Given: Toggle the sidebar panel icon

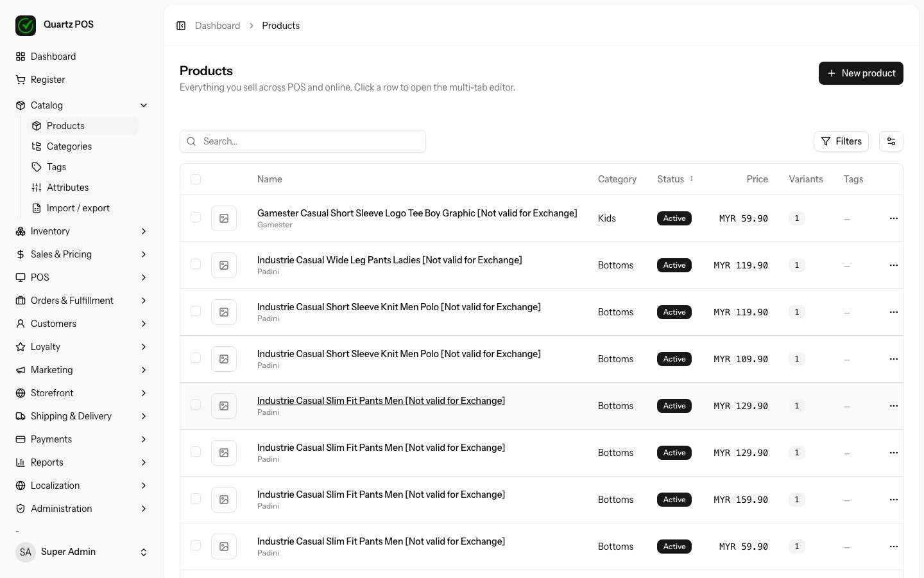Looking at the screenshot, I should coord(181,26).
